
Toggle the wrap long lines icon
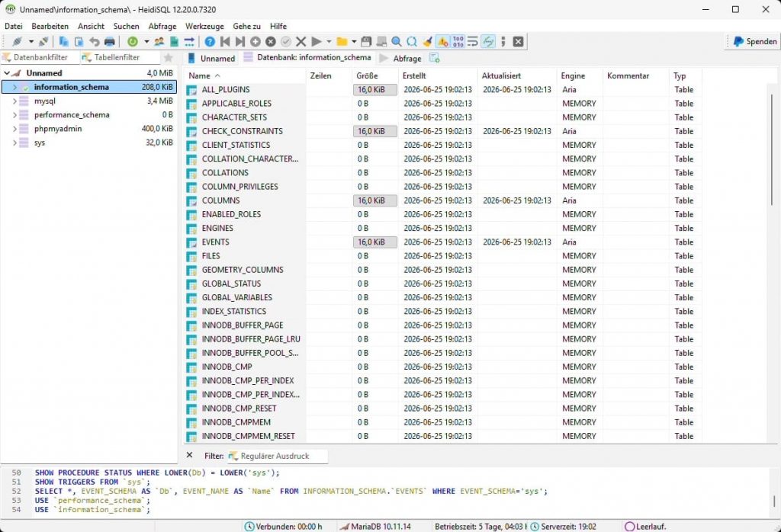[x=473, y=42]
